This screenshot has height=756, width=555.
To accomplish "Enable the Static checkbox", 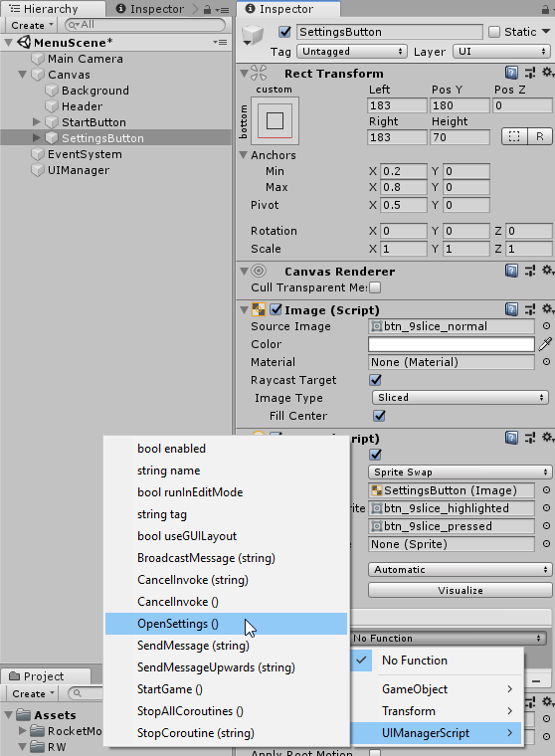I will pos(494,32).
